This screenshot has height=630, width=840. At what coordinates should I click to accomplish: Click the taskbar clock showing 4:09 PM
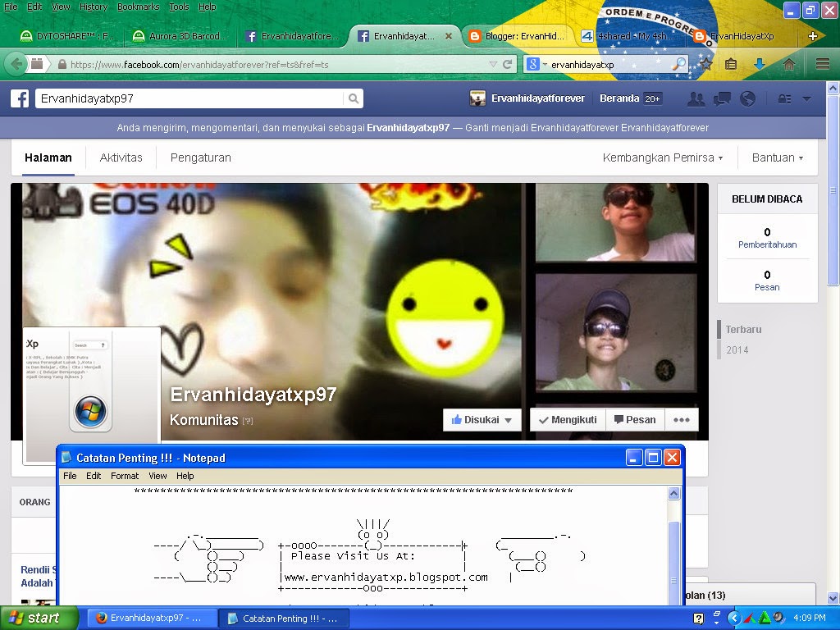point(810,618)
